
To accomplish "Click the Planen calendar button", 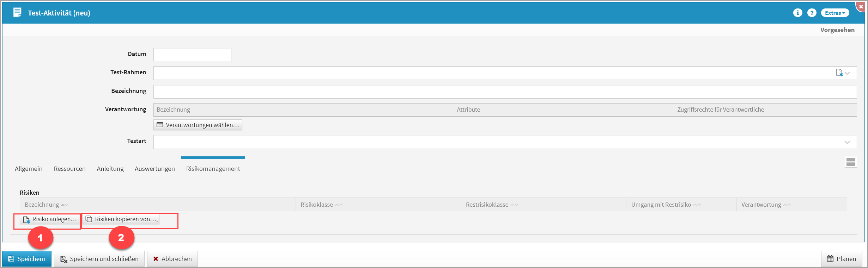I will (842, 259).
